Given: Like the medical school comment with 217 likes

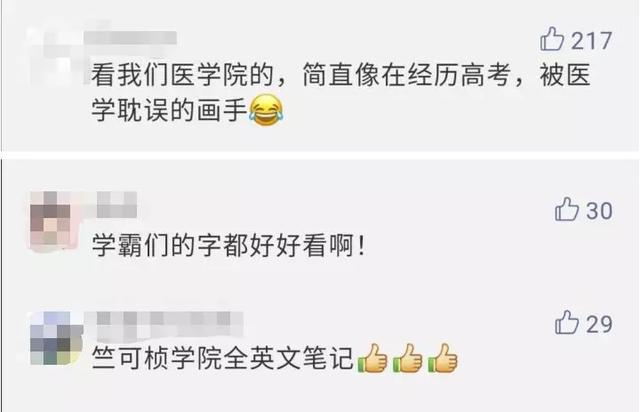Looking at the screenshot, I should pyautogui.click(x=552, y=39).
